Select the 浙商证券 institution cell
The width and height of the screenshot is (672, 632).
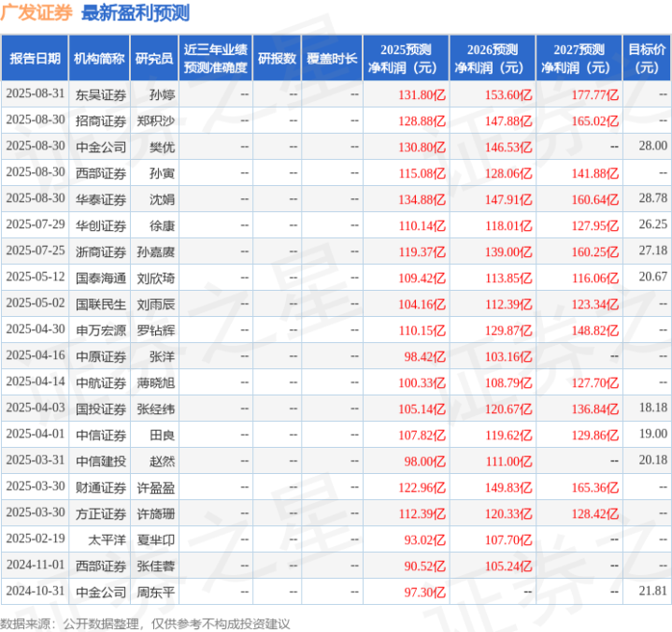(x=99, y=251)
